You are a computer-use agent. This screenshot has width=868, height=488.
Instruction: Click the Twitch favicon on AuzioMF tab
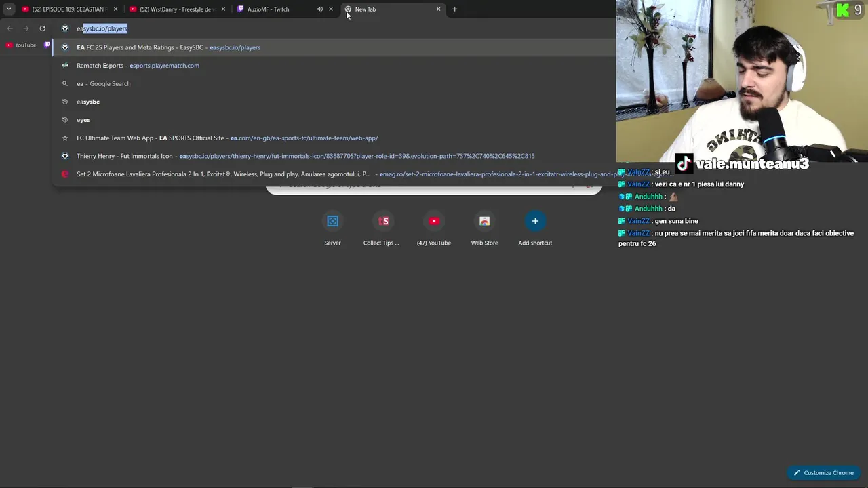point(240,9)
